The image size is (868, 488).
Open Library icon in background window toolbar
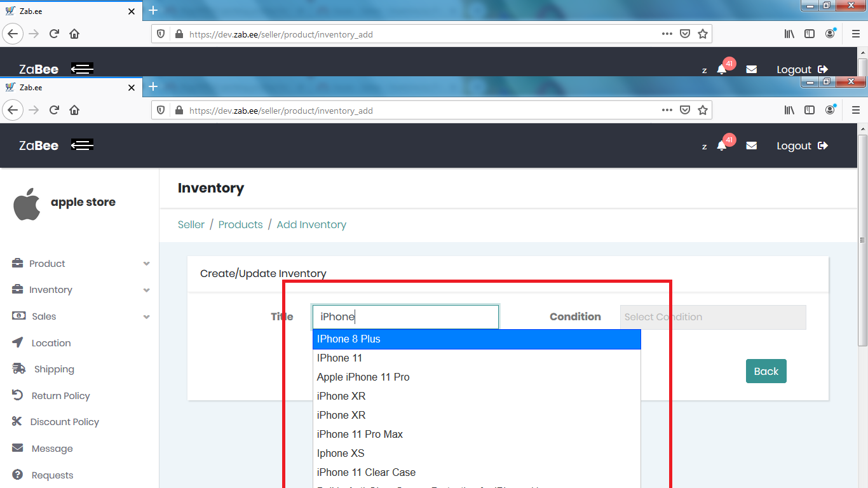click(789, 34)
